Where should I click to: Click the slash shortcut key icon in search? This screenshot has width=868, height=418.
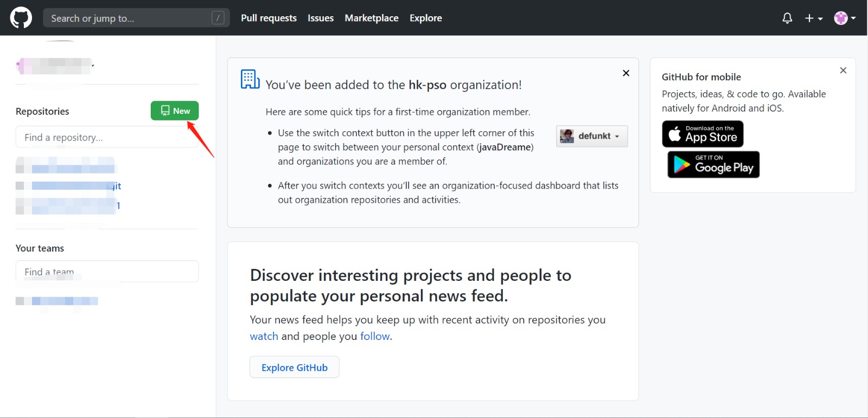[x=218, y=18]
